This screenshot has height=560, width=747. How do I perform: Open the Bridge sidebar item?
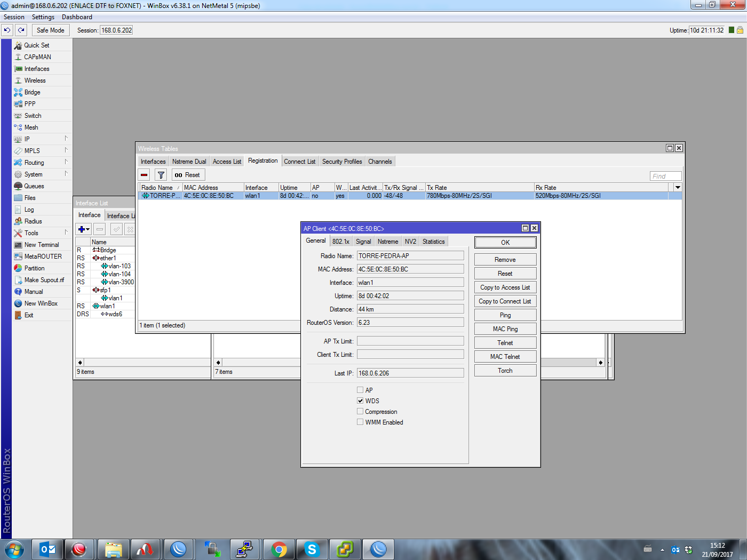pos(32,92)
